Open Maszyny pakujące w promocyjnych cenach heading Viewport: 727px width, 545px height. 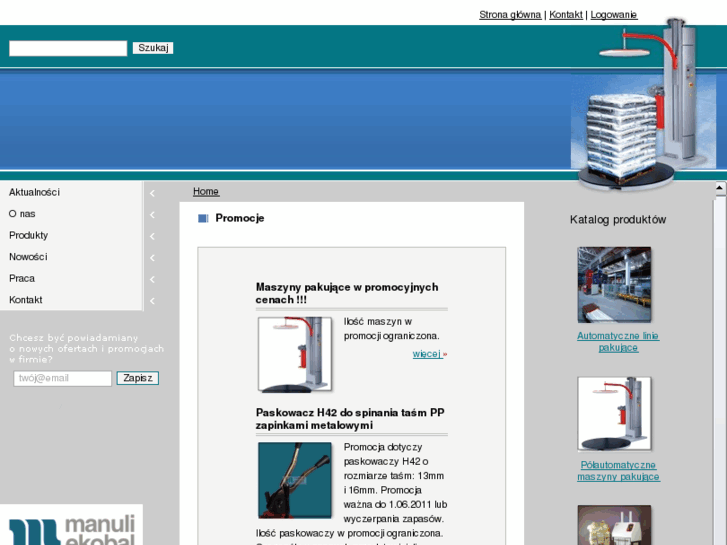[x=347, y=293]
